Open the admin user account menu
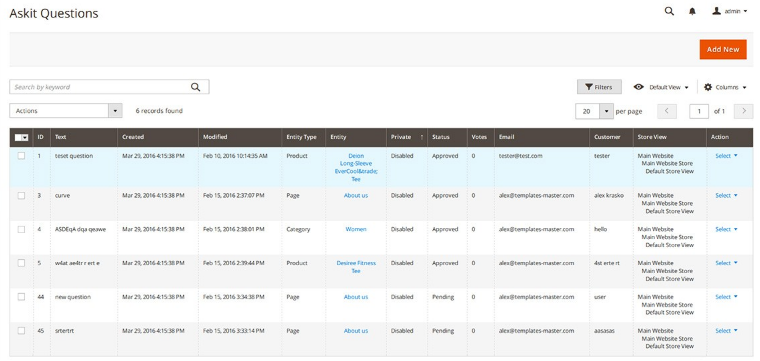This screenshot has height=361, width=760. (x=729, y=11)
